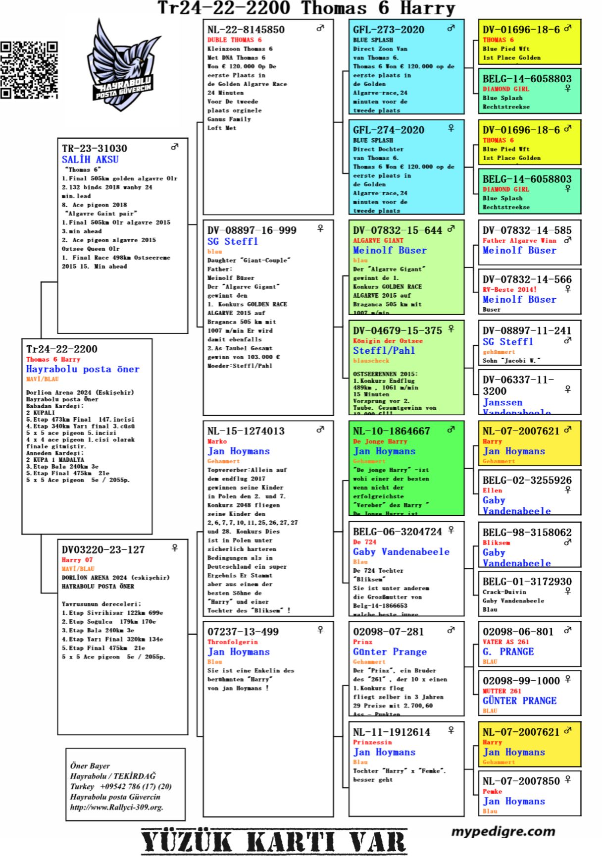The height and width of the screenshot is (868, 602).
Task: Click the female symbol in DV-07832-14-566 box
Action: coord(568,289)
